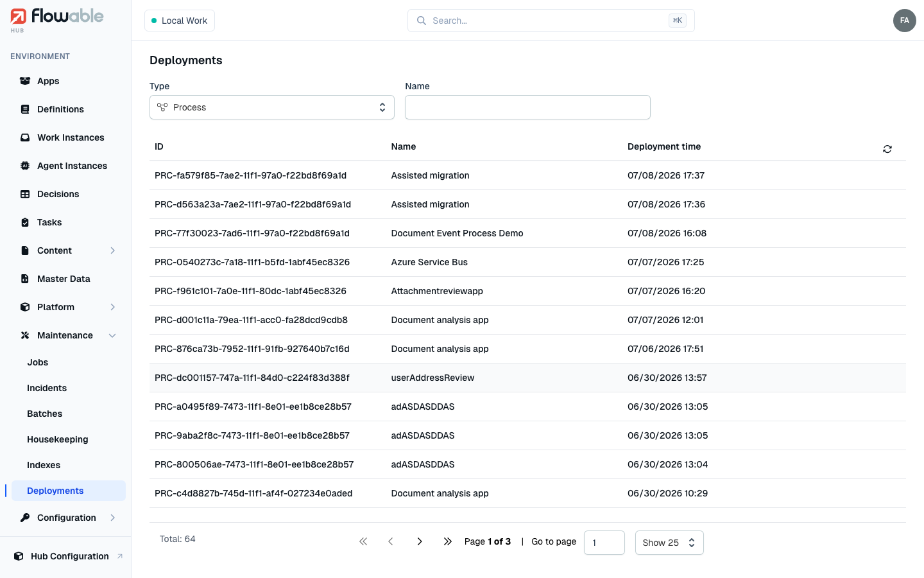Screen dimensions: 924x578
Task: Click the Name column header
Action: (x=404, y=146)
